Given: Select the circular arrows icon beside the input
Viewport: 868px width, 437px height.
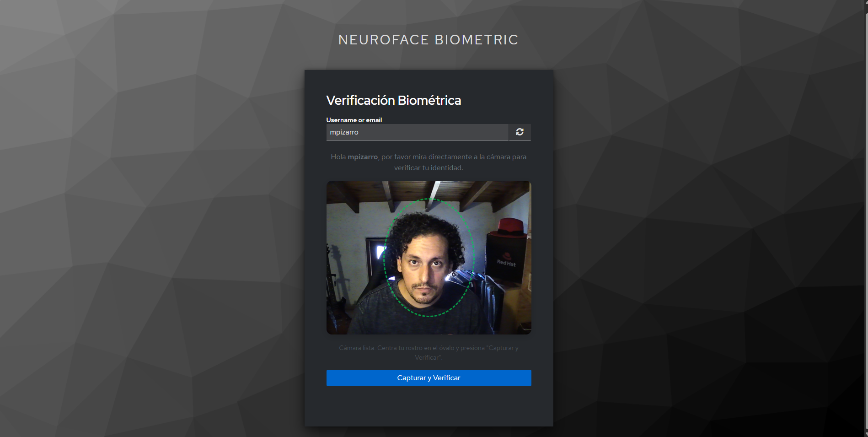Looking at the screenshot, I should [520, 132].
